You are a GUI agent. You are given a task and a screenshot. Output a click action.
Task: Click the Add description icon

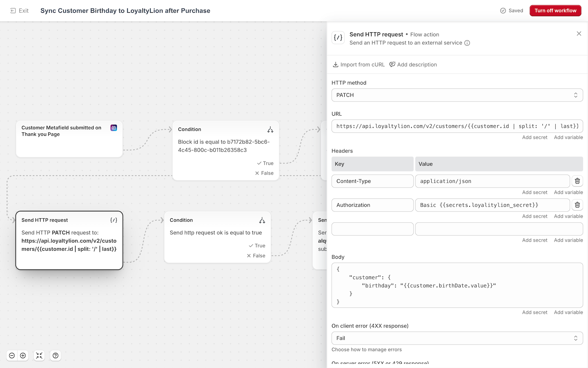pyautogui.click(x=392, y=64)
